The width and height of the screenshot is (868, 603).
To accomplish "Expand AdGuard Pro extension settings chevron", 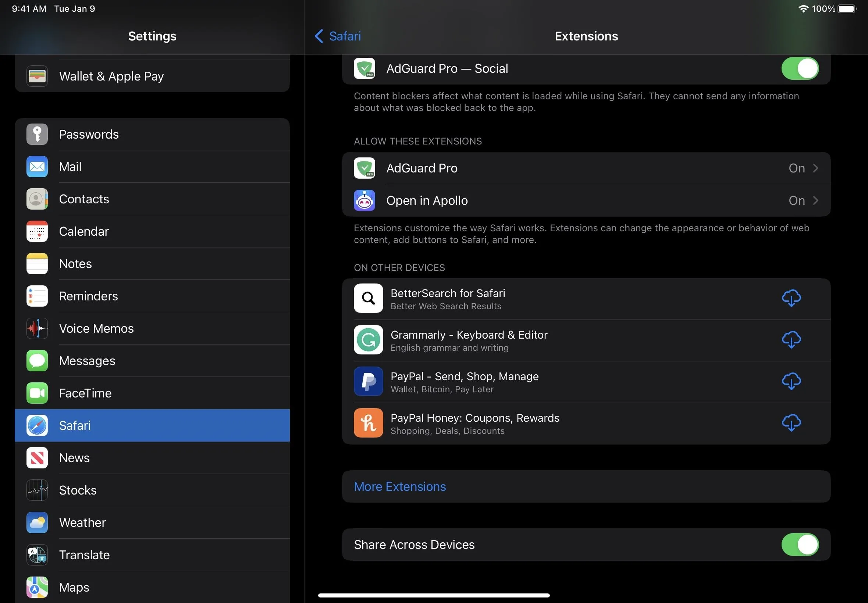I will 816,168.
